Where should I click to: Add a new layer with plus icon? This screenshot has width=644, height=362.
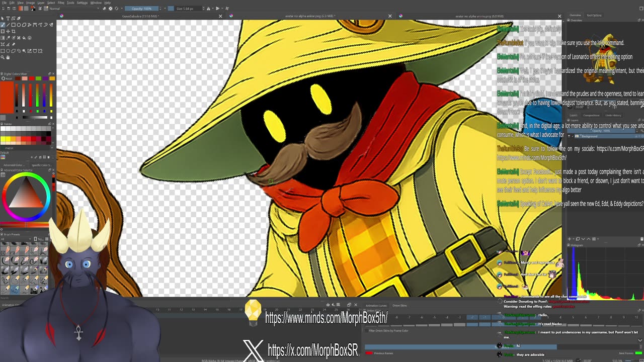[570, 239]
